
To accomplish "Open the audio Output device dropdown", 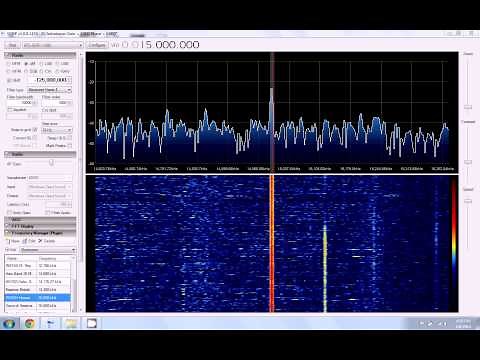I will tap(49, 196).
